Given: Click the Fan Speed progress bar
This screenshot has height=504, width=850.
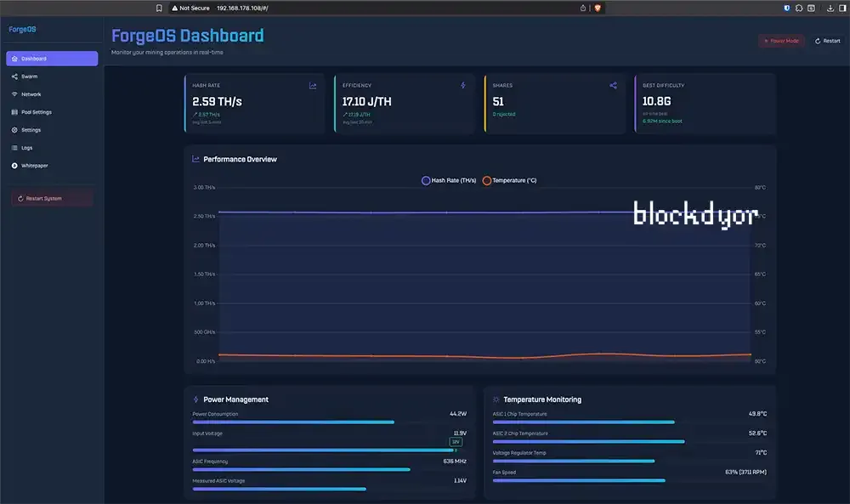Looking at the screenshot, I should [x=629, y=481].
